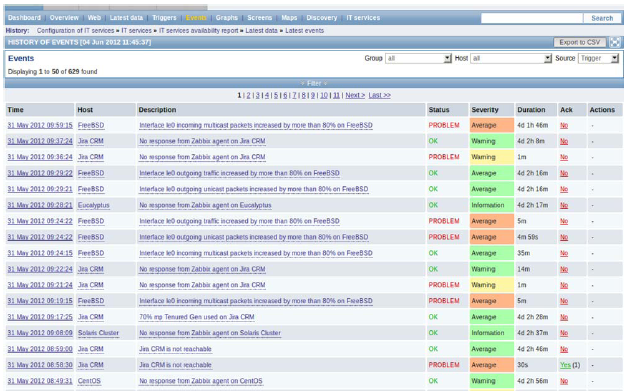The image size is (625, 392).
Task: Open CentOS host link
Action: (89, 381)
